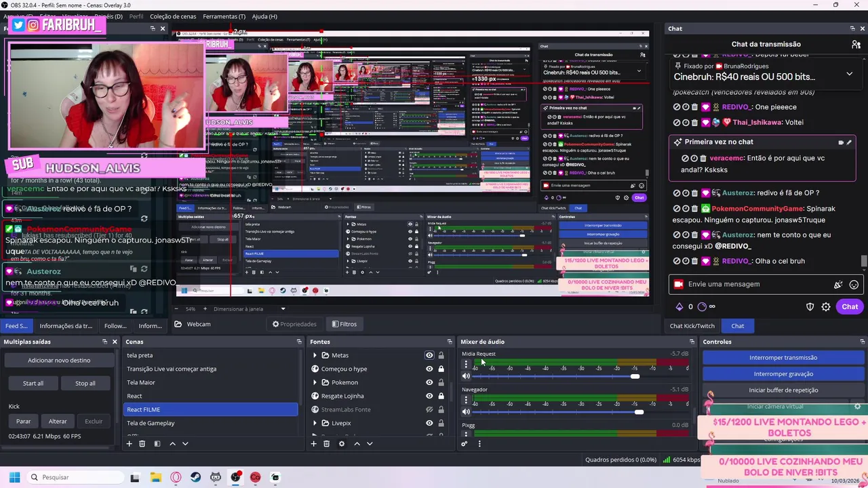This screenshot has height=488, width=868.
Task: Open the Steam app from the taskbar
Action: click(195, 477)
